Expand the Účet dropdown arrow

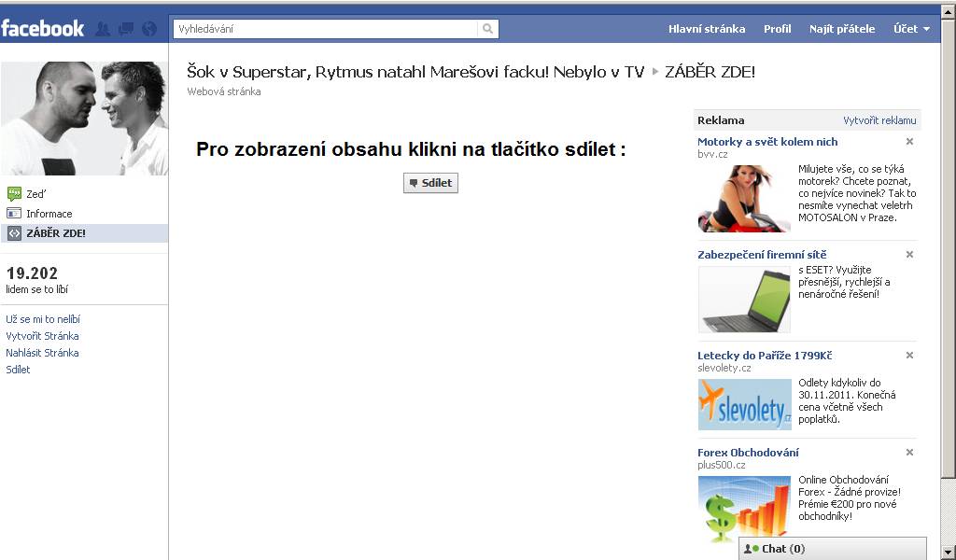(x=927, y=29)
